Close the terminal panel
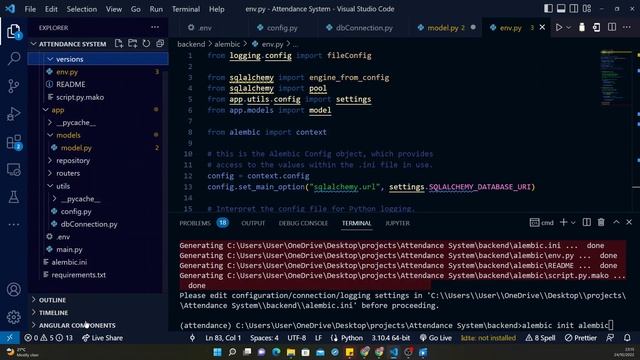 pos(629,222)
